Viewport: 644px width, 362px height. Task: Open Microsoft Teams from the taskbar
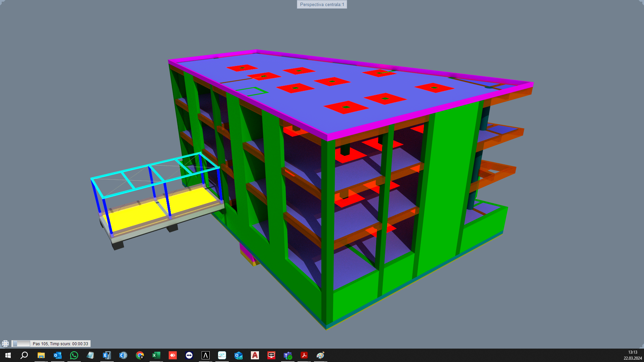[x=287, y=355]
